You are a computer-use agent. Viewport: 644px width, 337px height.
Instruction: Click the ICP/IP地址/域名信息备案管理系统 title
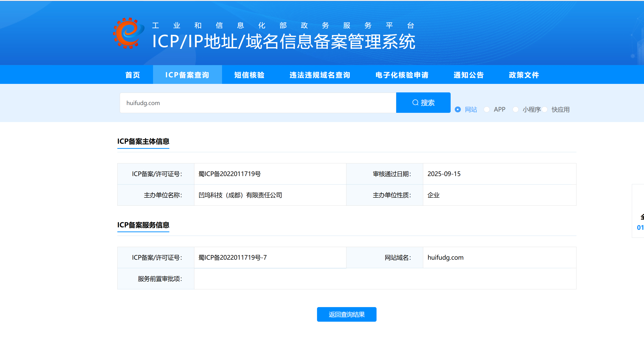[x=283, y=42]
